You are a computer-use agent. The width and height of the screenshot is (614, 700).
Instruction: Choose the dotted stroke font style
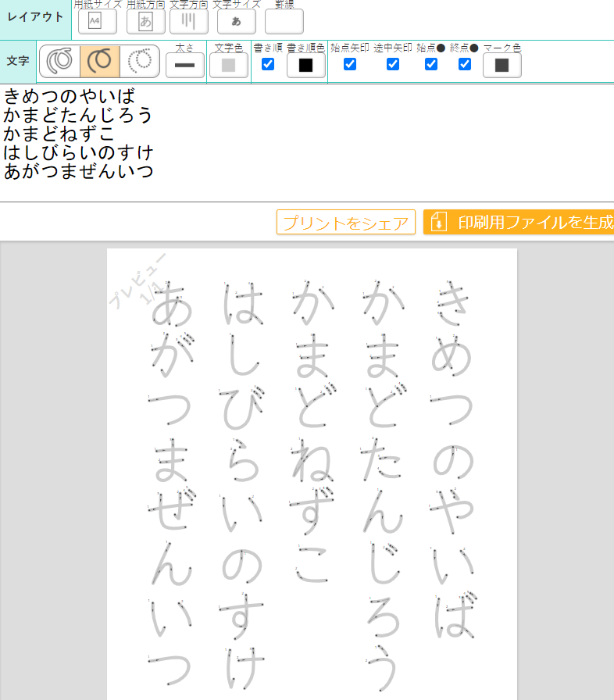point(140,62)
